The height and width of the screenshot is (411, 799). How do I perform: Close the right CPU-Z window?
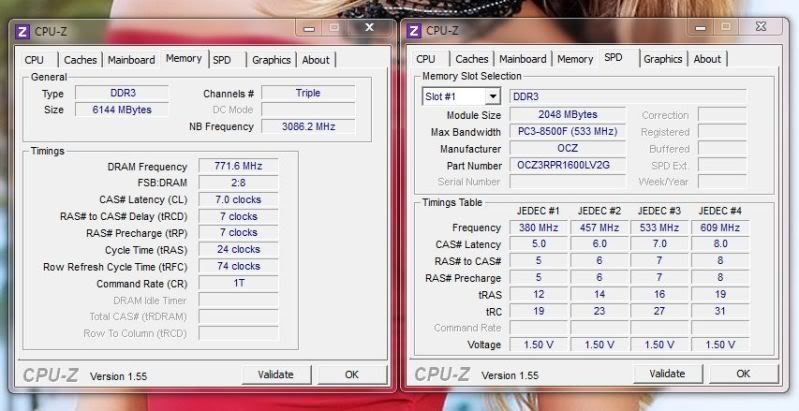[x=761, y=26]
